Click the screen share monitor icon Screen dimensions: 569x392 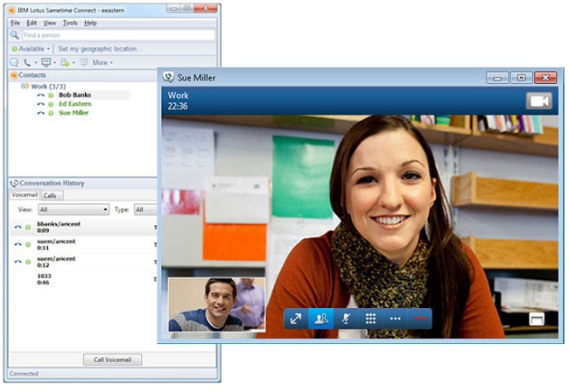pyautogui.click(x=46, y=62)
